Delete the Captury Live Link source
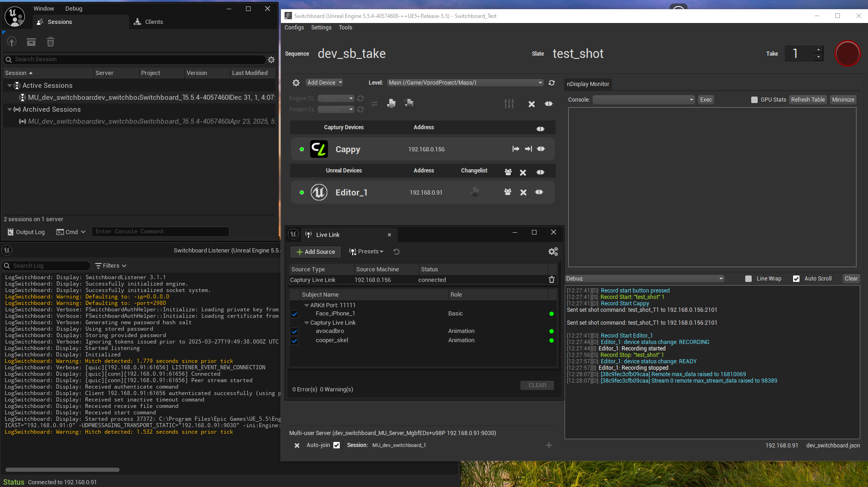Image resolution: width=868 pixels, height=487 pixels. [x=552, y=280]
